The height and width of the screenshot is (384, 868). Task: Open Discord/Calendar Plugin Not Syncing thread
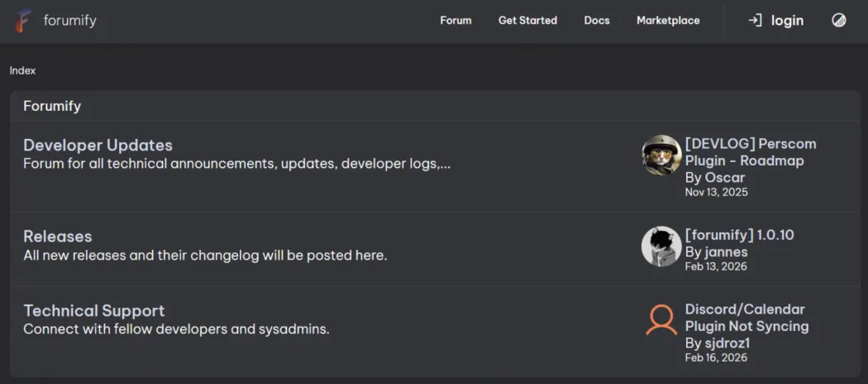tap(746, 318)
